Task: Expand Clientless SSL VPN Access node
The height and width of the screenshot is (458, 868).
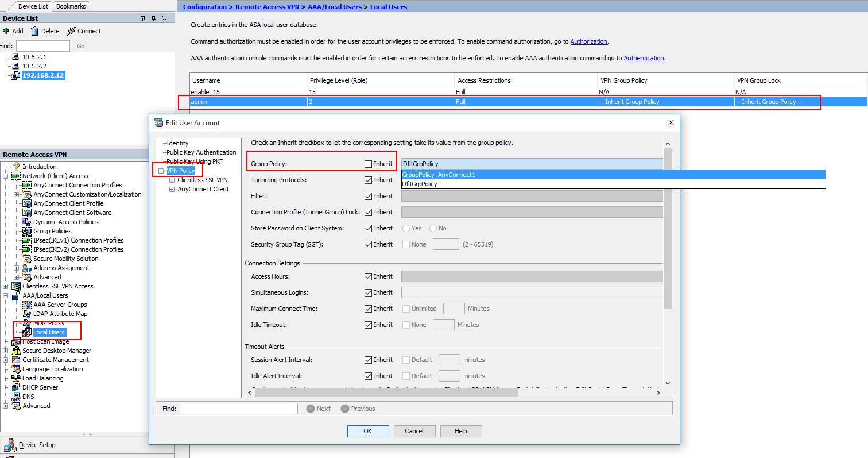Action: click(6, 286)
